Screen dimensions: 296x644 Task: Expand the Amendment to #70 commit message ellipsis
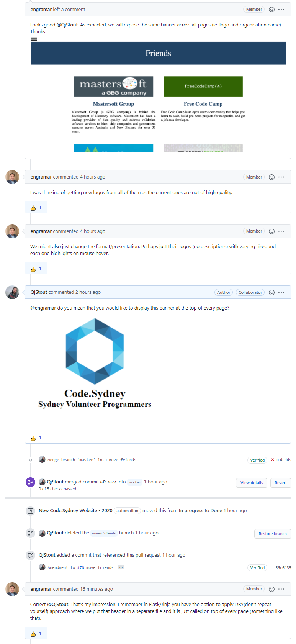121,567
